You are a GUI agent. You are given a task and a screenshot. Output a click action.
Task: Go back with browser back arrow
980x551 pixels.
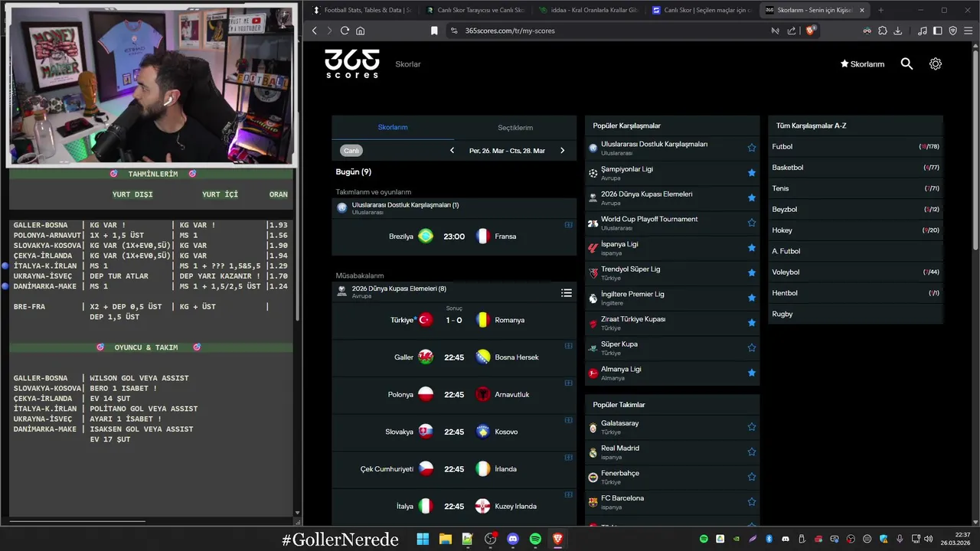[x=314, y=31]
